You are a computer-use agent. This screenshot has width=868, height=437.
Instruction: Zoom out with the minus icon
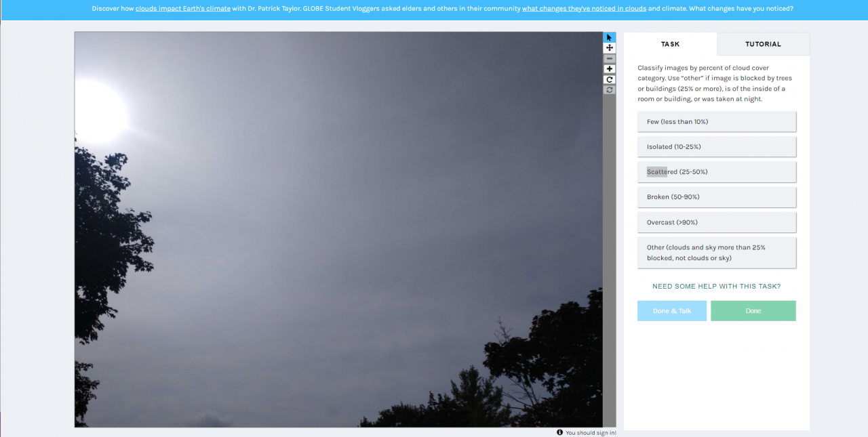pos(610,58)
